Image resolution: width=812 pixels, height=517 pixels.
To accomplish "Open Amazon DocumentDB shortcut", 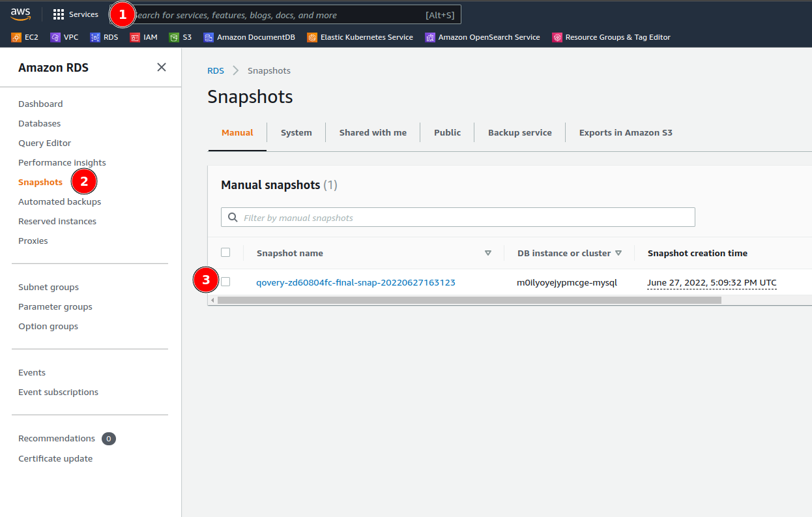I will (x=249, y=37).
